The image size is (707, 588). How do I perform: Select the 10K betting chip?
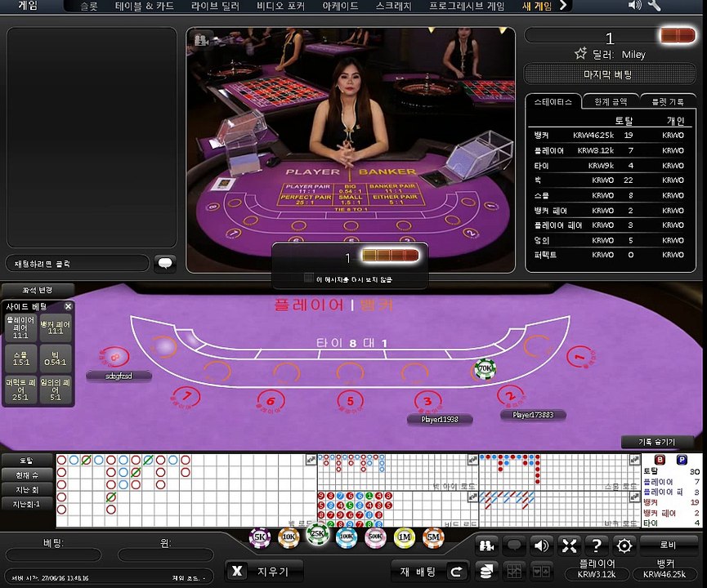pos(289,537)
